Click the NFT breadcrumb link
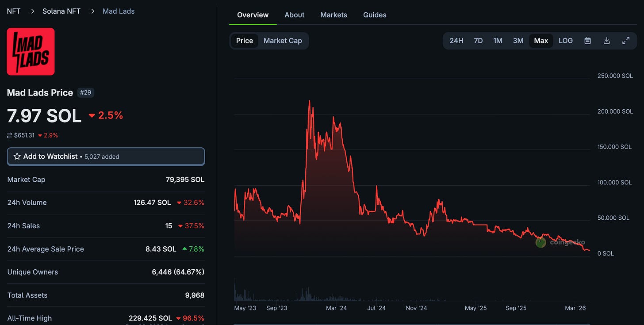The image size is (644, 325). (14, 11)
